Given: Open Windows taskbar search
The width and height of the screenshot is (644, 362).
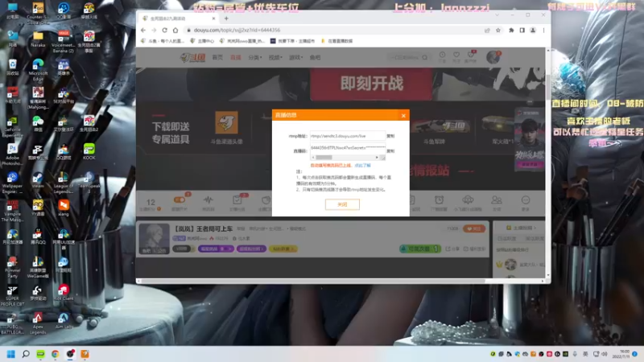Looking at the screenshot, I should pyautogui.click(x=26, y=354).
